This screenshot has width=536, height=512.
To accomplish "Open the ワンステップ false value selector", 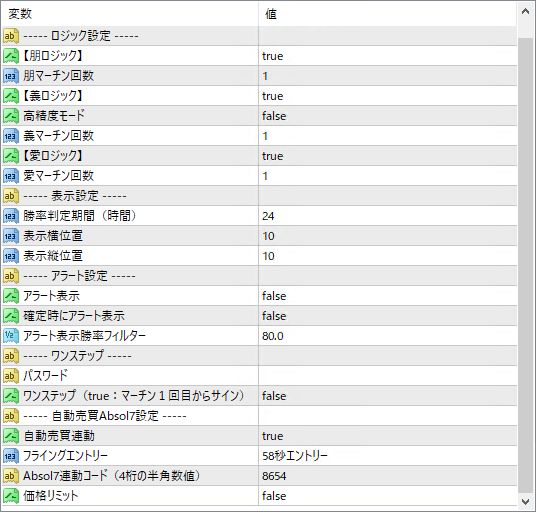I will [x=388, y=396].
